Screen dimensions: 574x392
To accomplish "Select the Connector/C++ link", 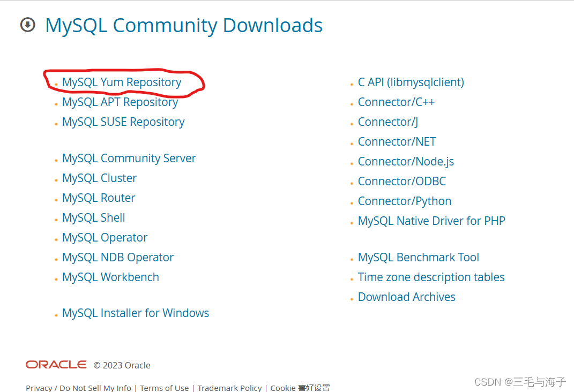I will (396, 102).
